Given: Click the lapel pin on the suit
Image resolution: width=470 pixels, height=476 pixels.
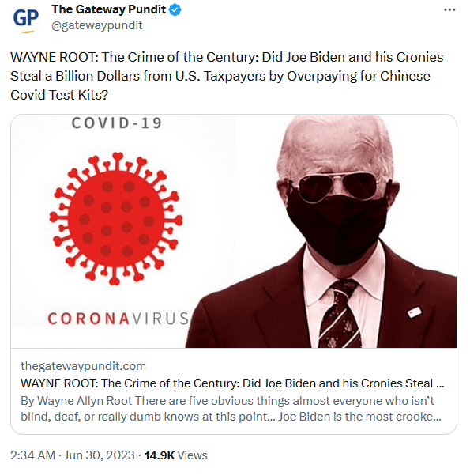Looking at the screenshot, I should click(414, 312).
